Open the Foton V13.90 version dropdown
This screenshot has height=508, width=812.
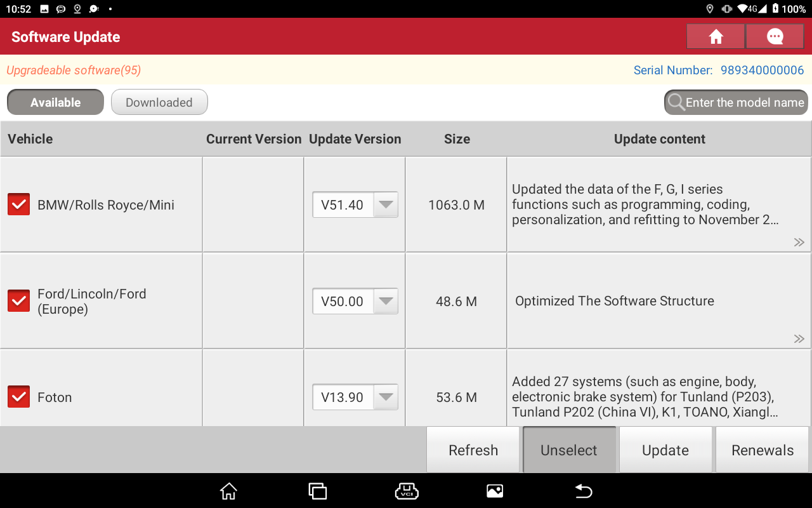point(385,397)
